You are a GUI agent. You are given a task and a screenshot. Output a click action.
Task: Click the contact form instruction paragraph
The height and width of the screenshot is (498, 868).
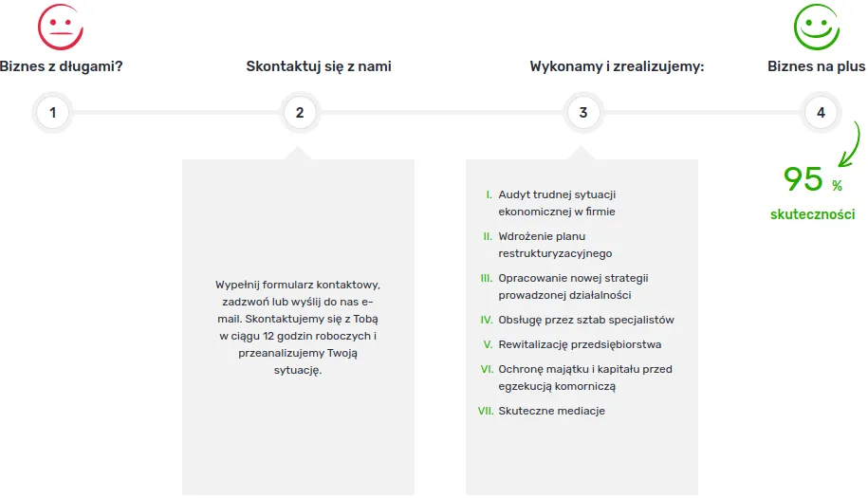(x=298, y=327)
